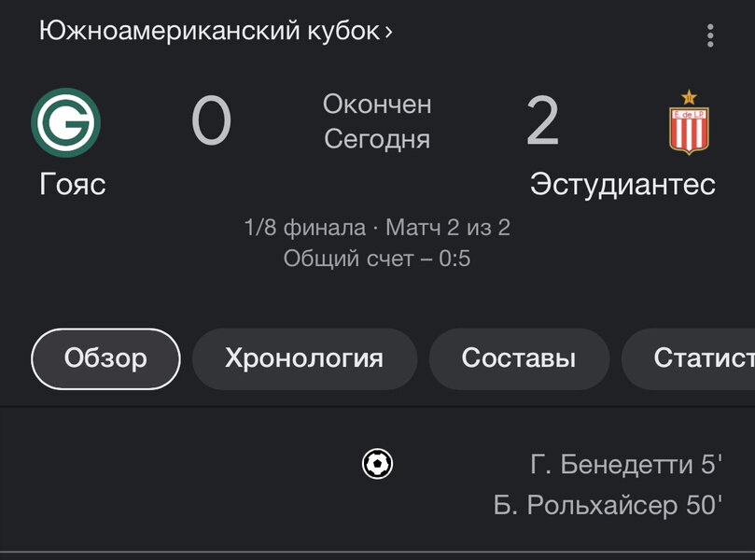This screenshot has width=755, height=560.
Task: Open the three-dot more options menu
Action: tap(710, 35)
